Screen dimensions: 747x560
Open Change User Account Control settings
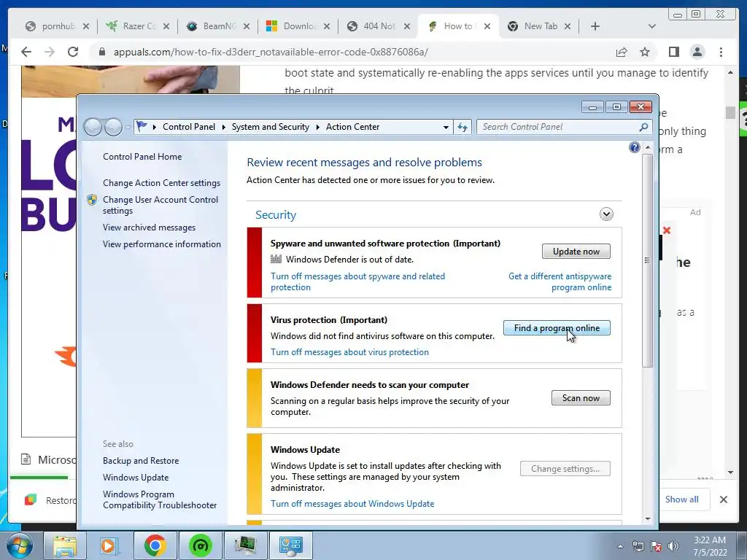(160, 205)
